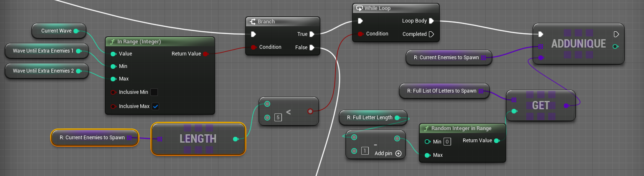The image size is (644, 176).
Task: Select the Current Wave variable node
Action: [58, 31]
